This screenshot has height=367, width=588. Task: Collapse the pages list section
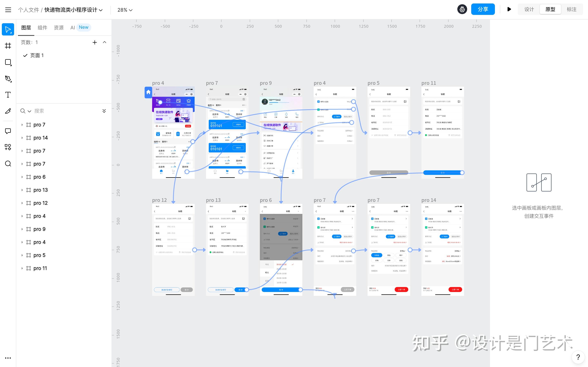coord(105,42)
